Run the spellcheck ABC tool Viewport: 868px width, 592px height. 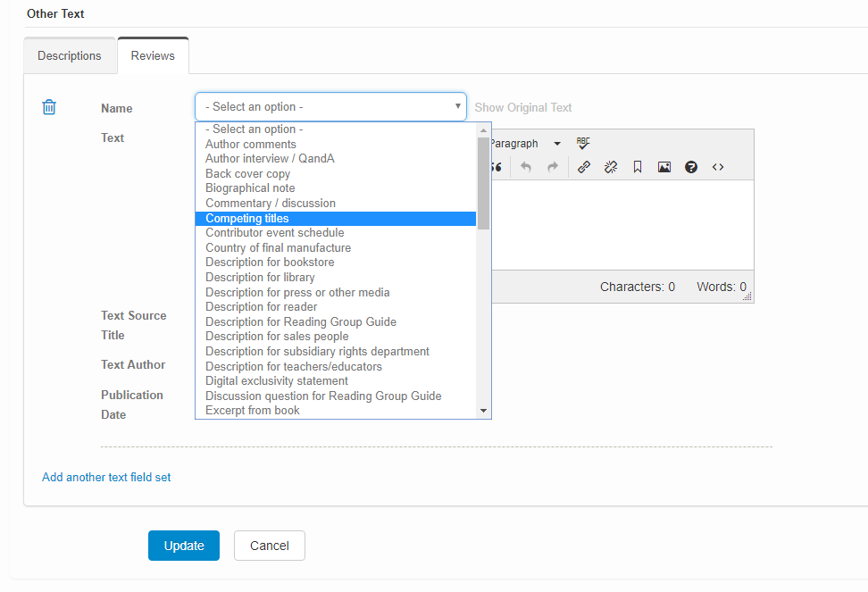tap(583, 143)
